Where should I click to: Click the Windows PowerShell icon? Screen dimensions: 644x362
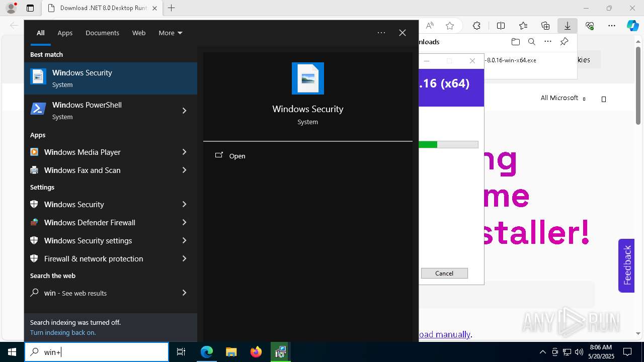pos(38,109)
